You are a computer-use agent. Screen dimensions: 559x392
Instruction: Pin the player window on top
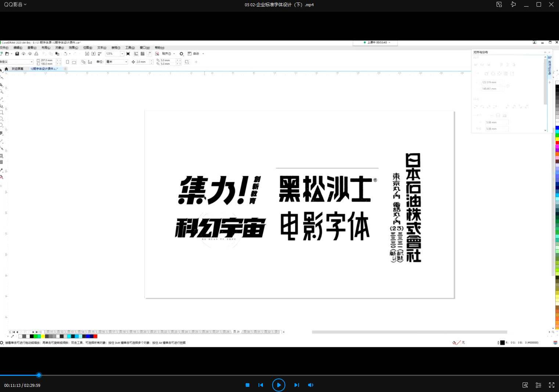[513, 4]
